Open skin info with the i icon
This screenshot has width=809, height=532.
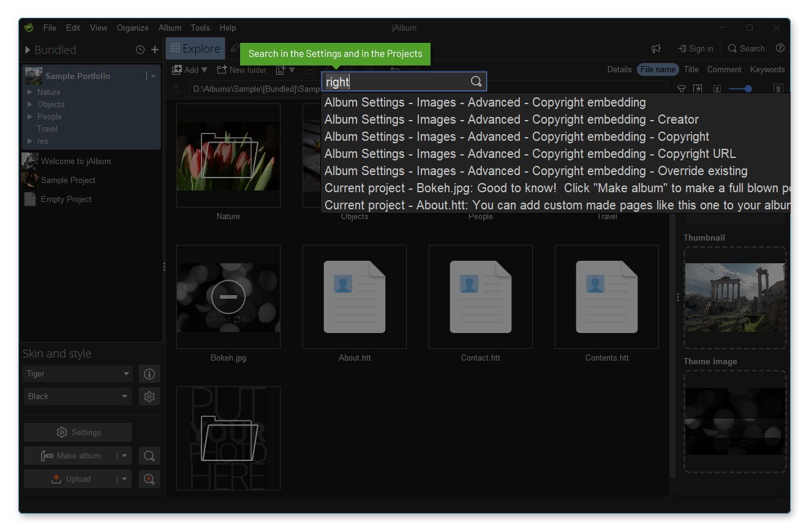click(149, 373)
